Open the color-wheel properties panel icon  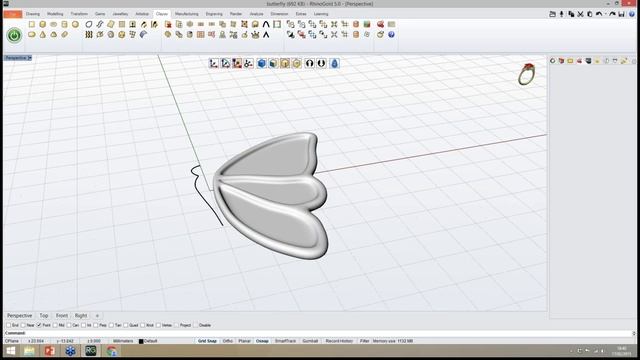coord(553,61)
